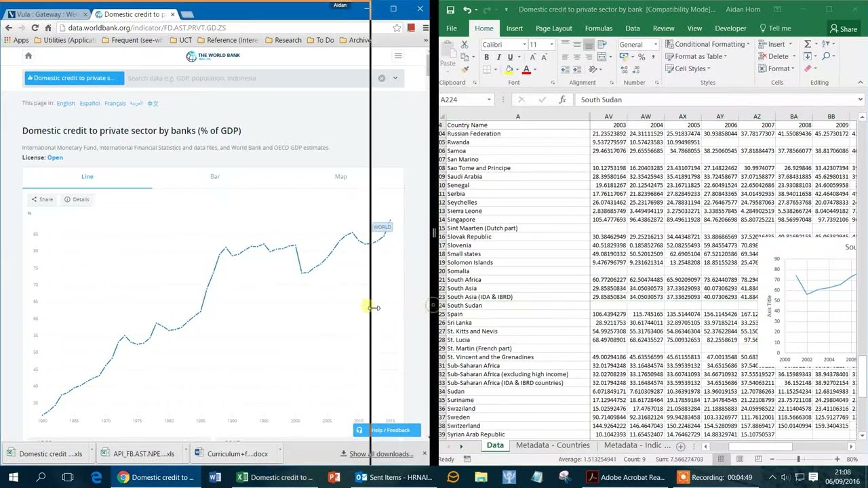Open the Excel File menu
The width and height of the screenshot is (868, 488).
[x=452, y=28]
